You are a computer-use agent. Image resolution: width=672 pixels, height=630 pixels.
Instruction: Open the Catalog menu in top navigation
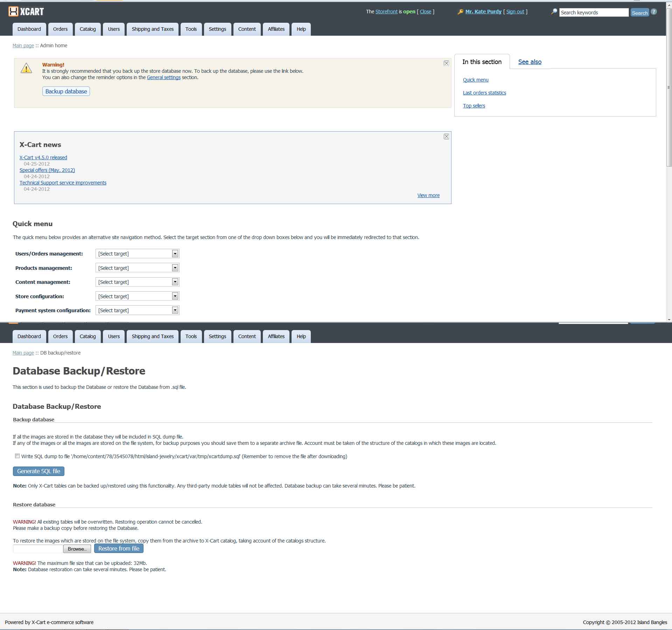click(x=87, y=29)
